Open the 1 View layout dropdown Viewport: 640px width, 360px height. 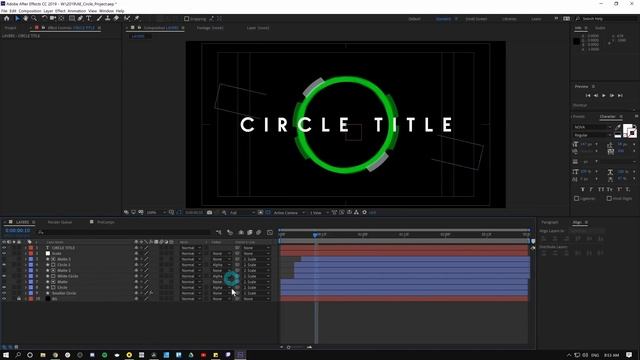pos(319,213)
